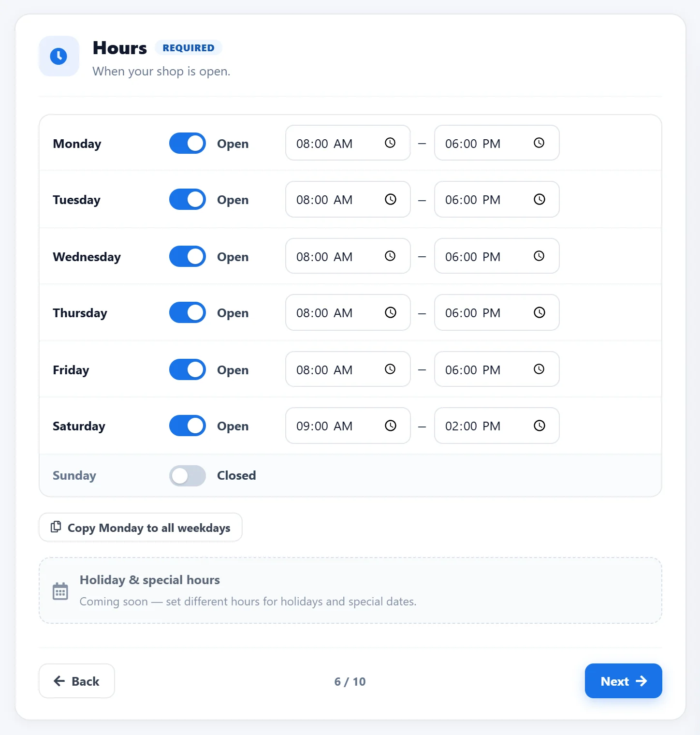Edit Saturday closing time 02:00 PM field
Viewport: 700px width, 735px height.
coord(497,426)
